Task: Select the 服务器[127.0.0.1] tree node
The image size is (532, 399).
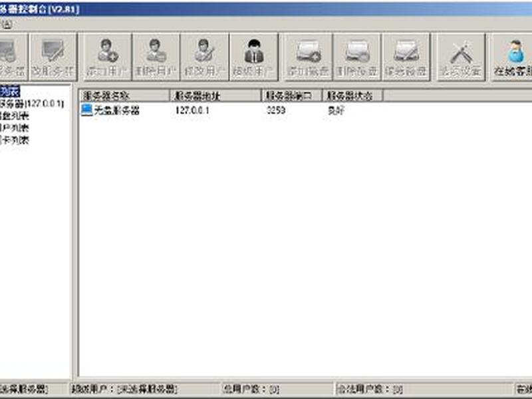Action: click(32, 104)
